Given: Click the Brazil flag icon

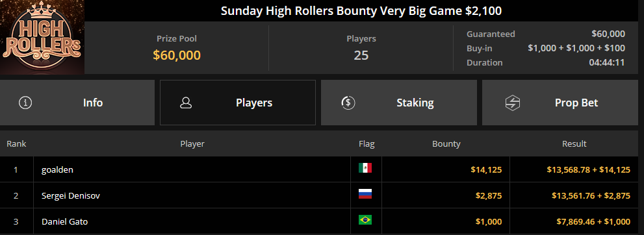Looking at the screenshot, I should 365,220.
